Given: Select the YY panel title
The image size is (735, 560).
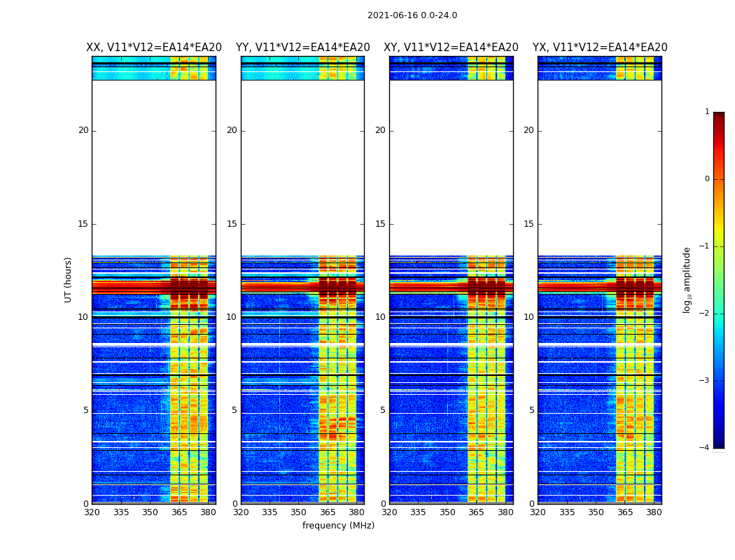Looking at the screenshot, I should [x=302, y=48].
